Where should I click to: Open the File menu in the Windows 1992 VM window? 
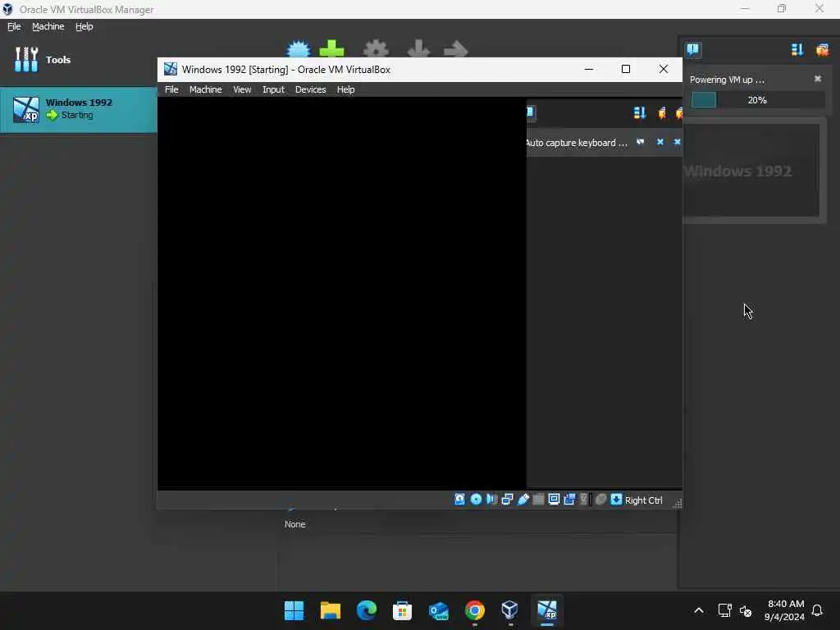coord(171,89)
